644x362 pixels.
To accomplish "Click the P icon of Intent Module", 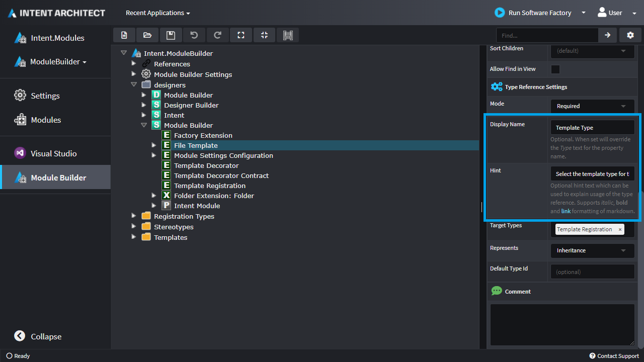I will 167,206.
